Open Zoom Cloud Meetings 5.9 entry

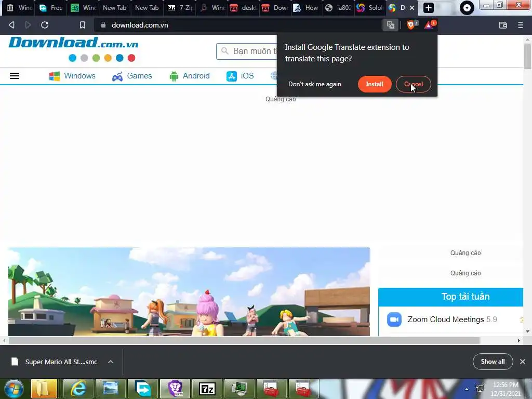pos(452,320)
